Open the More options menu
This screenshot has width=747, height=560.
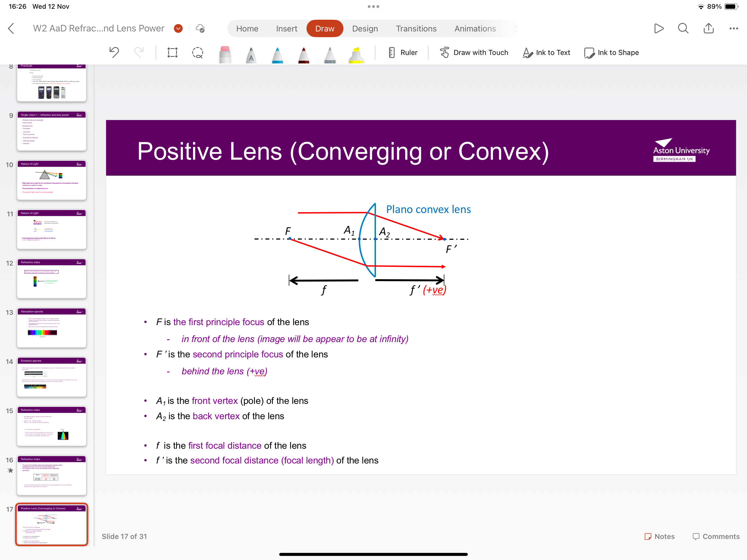733,28
